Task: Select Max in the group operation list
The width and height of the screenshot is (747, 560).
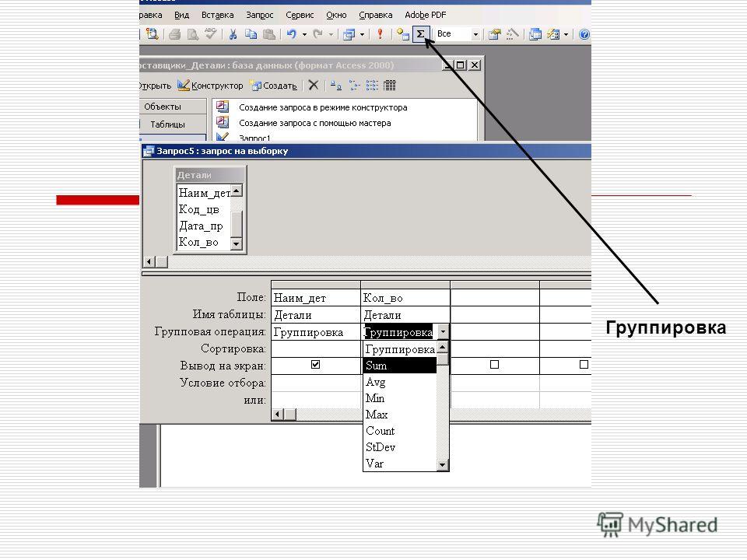Action: click(400, 415)
